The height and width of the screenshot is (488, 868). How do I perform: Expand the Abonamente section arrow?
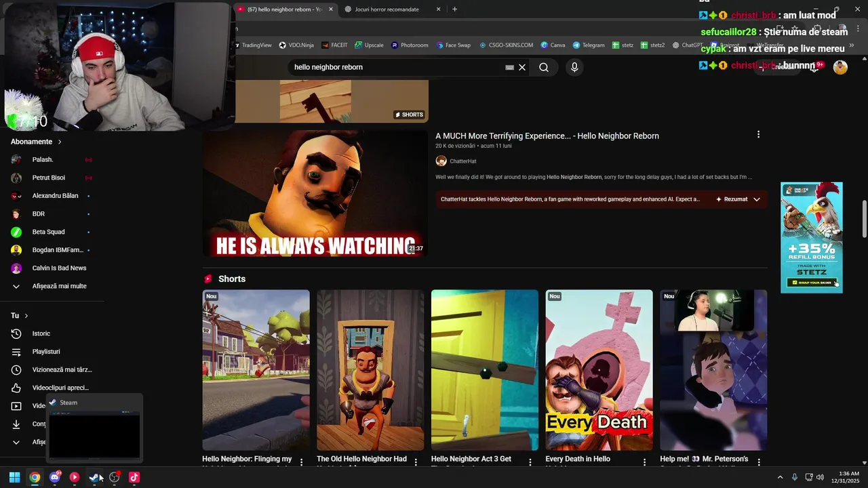click(x=60, y=142)
